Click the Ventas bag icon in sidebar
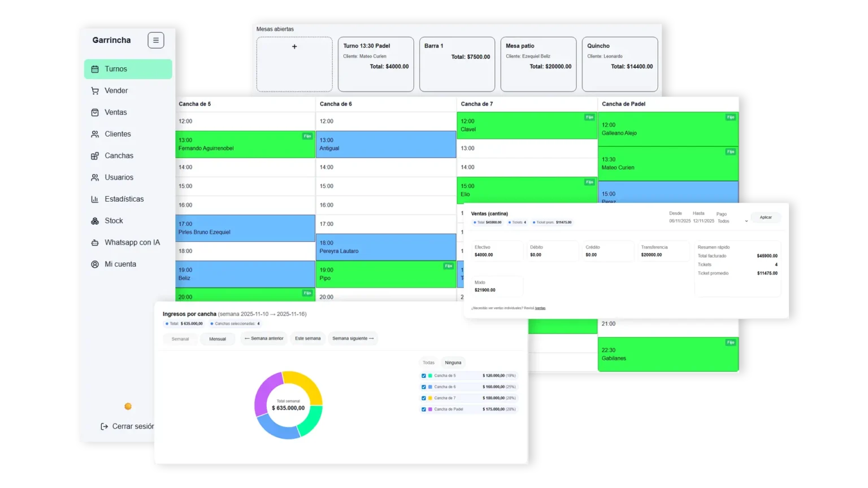Image resolution: width=868 pixels, height=488 pixels. click(x=95, y=112)
